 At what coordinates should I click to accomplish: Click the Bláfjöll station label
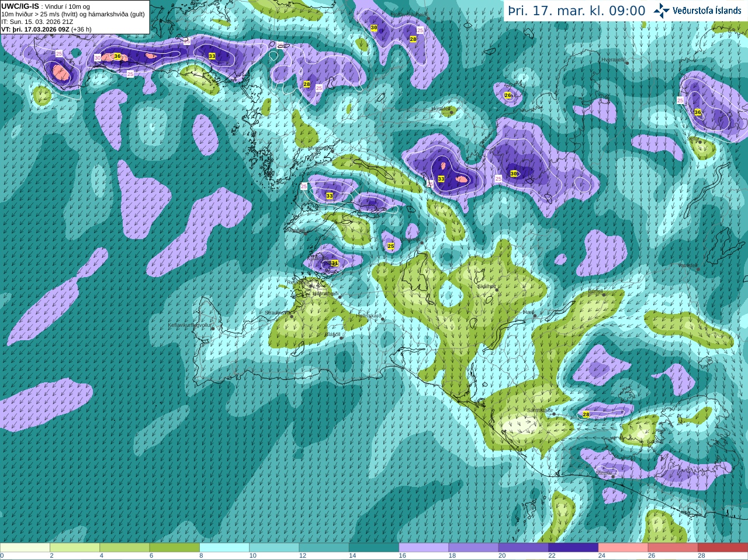pyautogui.click(x=333, y=334)
